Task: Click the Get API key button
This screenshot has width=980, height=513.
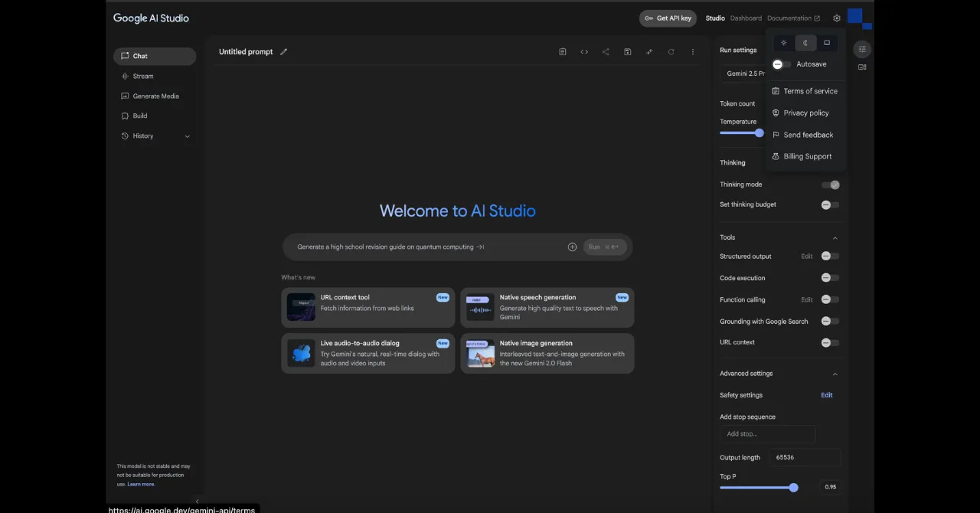Action: (668, 18)
